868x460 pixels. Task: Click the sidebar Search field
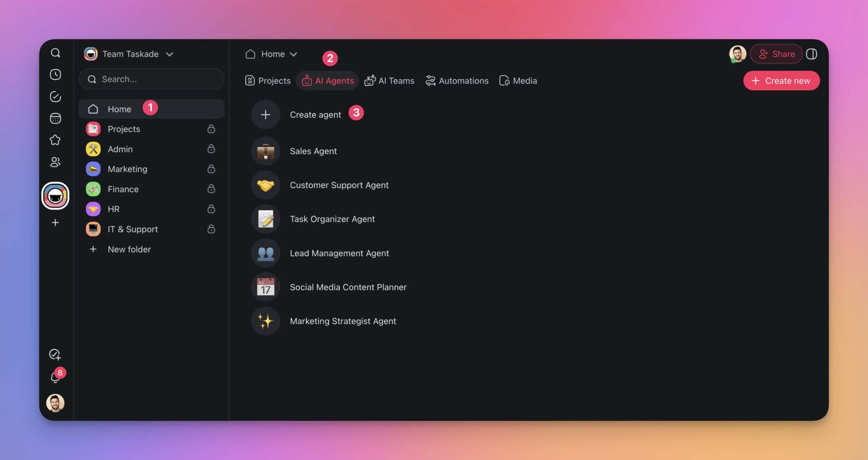coord(152,79)
